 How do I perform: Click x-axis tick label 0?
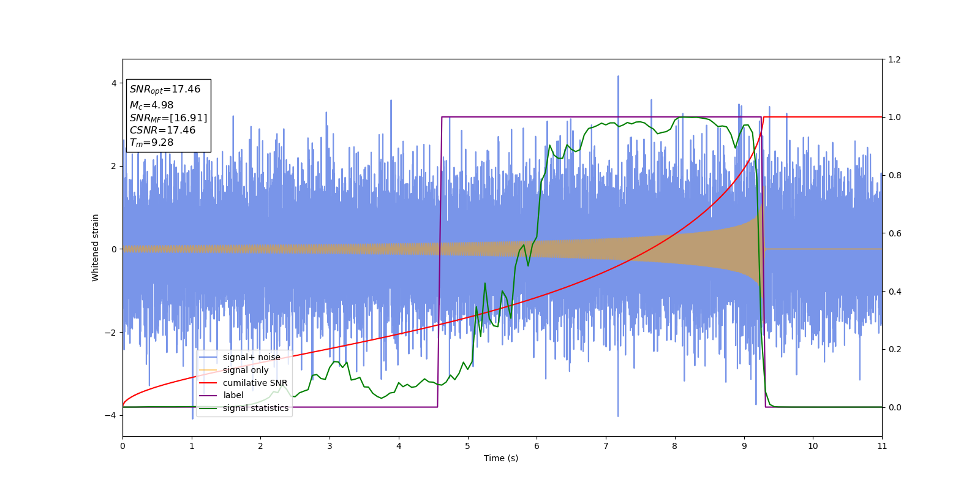[x=123, y=446]
